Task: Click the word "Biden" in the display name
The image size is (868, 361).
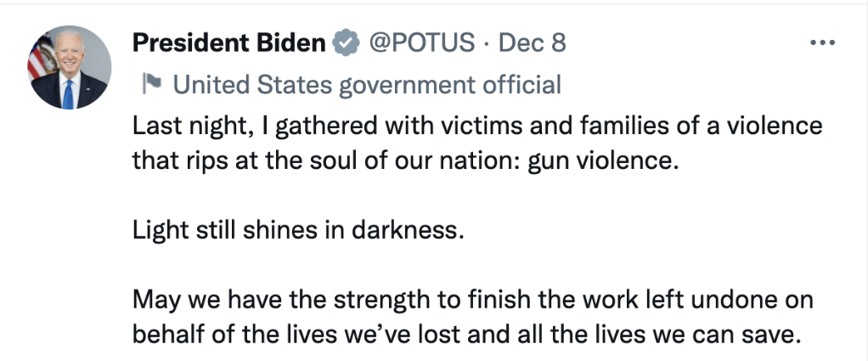Action: click(293, 43)
